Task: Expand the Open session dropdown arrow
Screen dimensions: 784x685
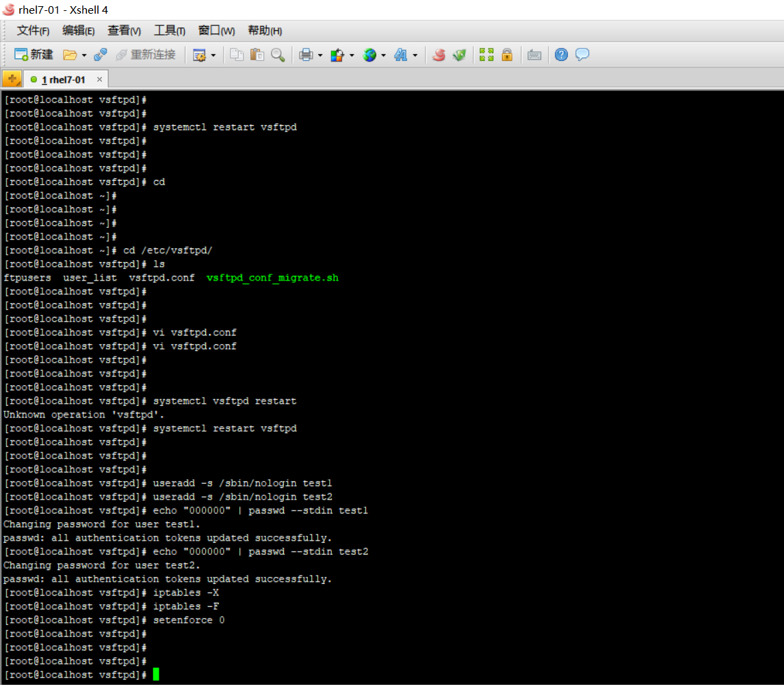Action: [x=84, y=55]
